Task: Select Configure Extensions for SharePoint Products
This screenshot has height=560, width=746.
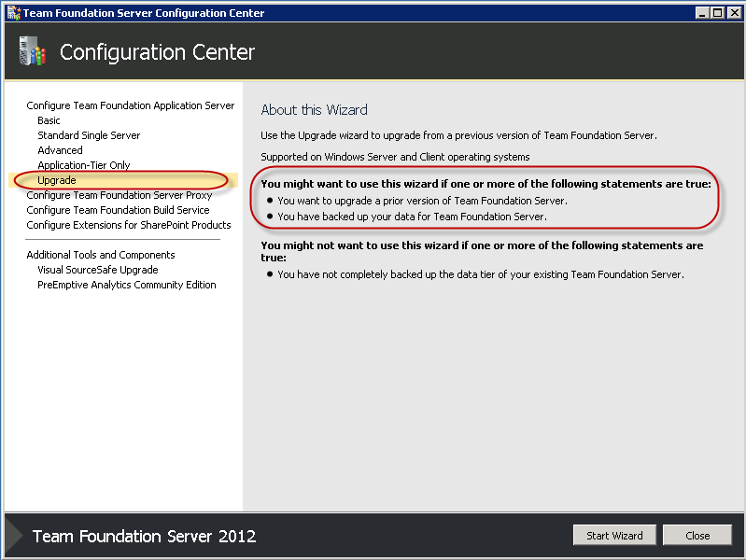Action: 129,225
